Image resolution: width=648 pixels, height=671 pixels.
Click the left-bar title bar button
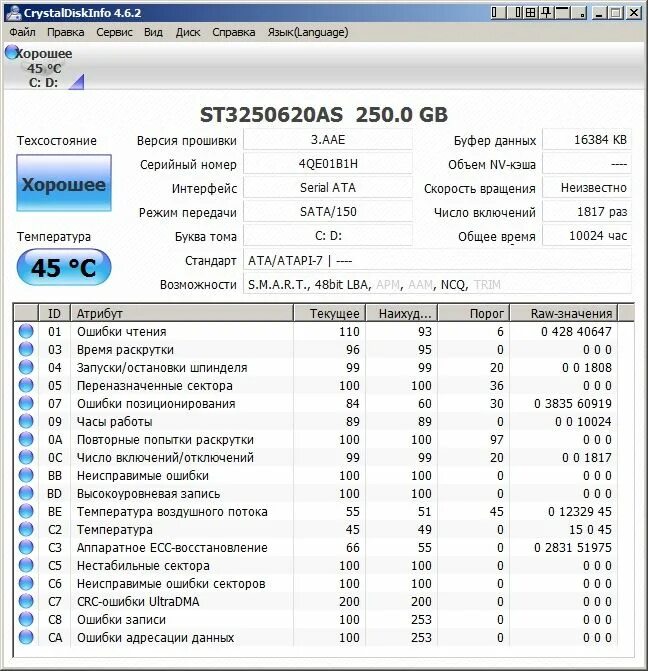(x=497, y=12)
